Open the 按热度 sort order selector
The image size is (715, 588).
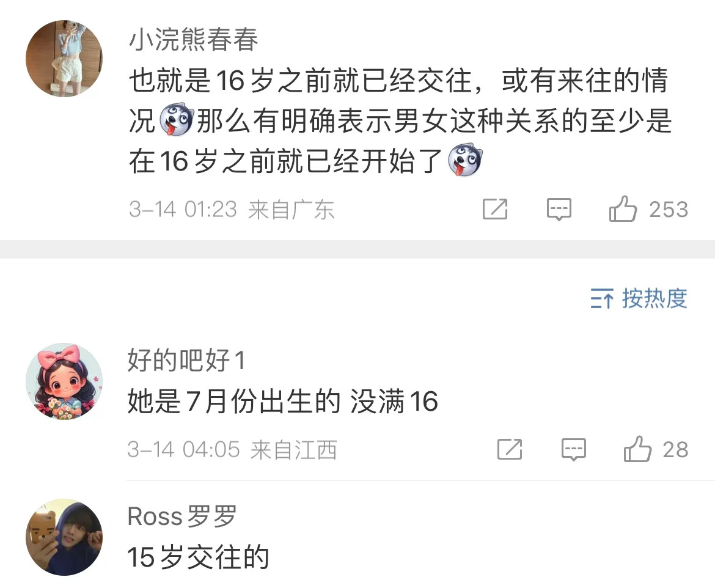coord(639,299)
